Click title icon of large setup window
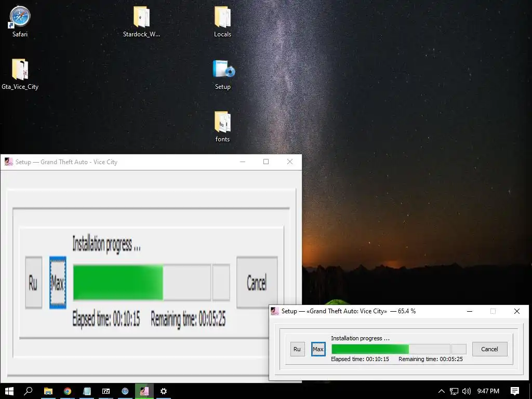The image size is (532, 399). pos(8,162)
